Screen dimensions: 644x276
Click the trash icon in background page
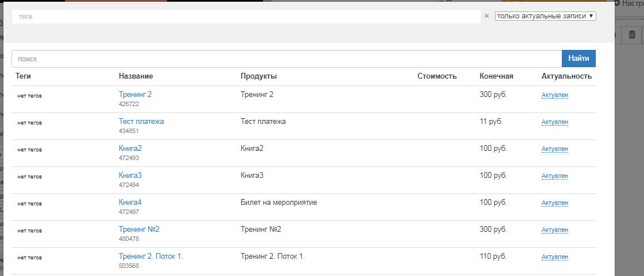click(x=632, y=35)
